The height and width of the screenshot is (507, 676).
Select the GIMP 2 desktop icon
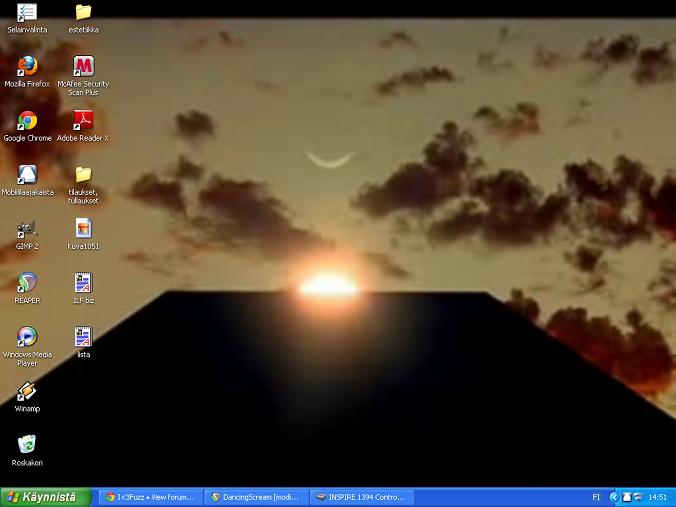[27, 230]
